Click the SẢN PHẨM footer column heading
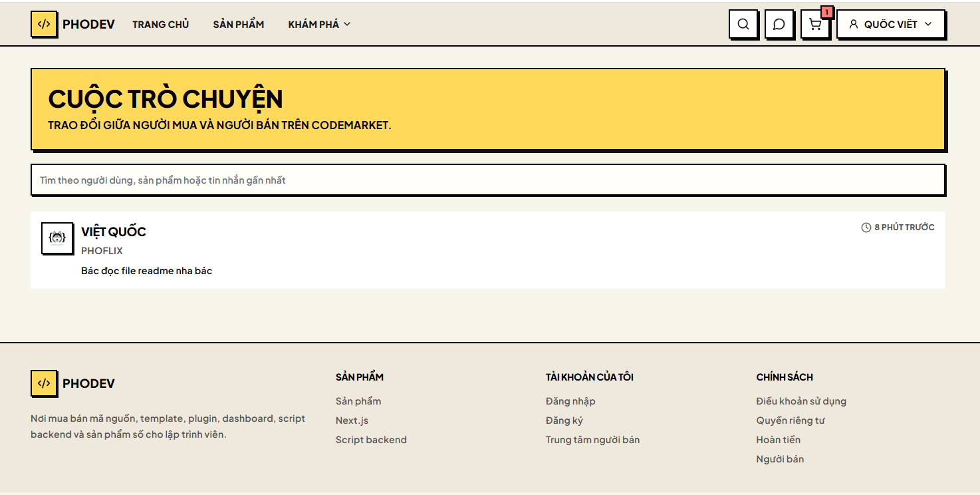Viewport: 980px width, 495px height. [x=360, y=377]
